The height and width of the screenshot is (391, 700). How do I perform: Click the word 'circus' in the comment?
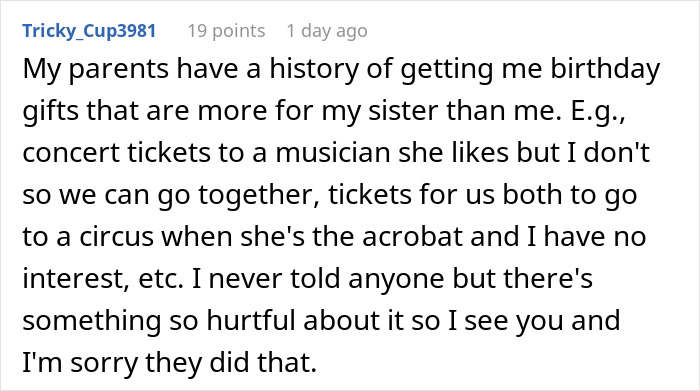coord(117,237)
